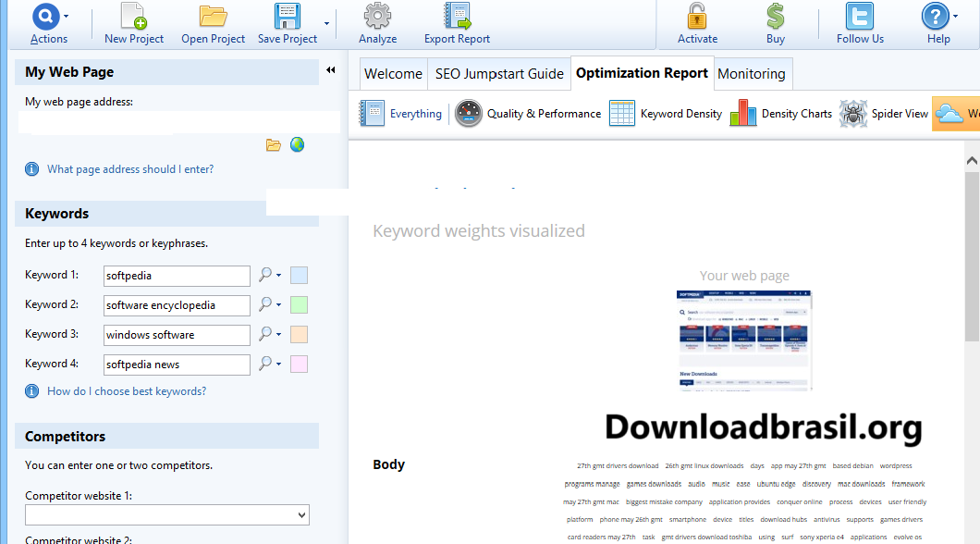Click Export Report icon
The image size is (980, 544).
point(457,17)
